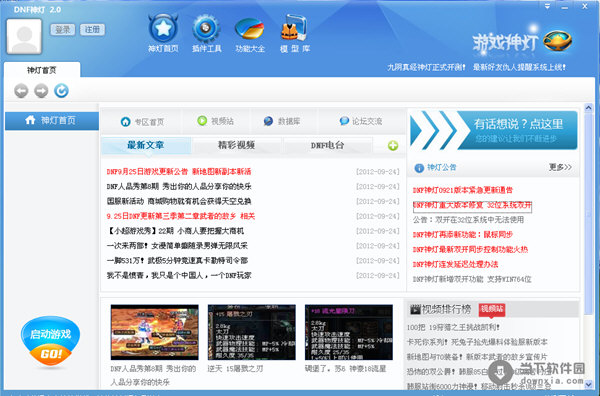Viewport: 600px width, 396px height.
Task: Open article 【小蝈游戏秀】22期
Action: (175, 231)
